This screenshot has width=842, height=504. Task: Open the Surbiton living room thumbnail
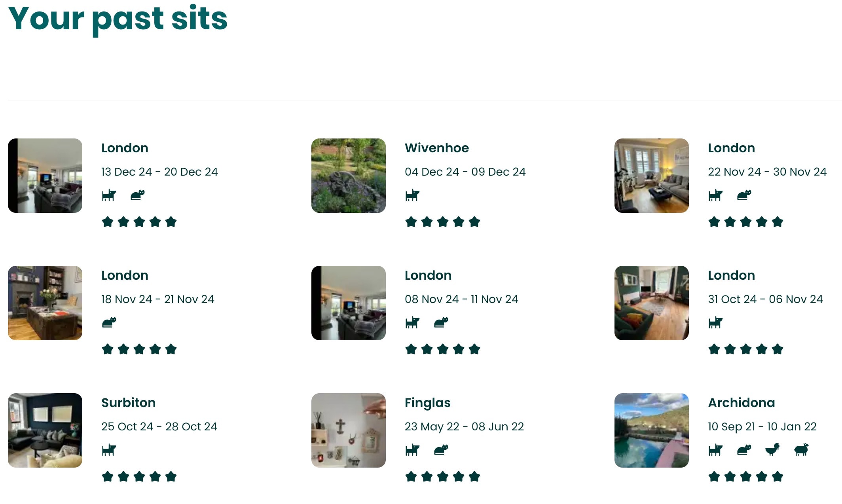click(45, 430)
